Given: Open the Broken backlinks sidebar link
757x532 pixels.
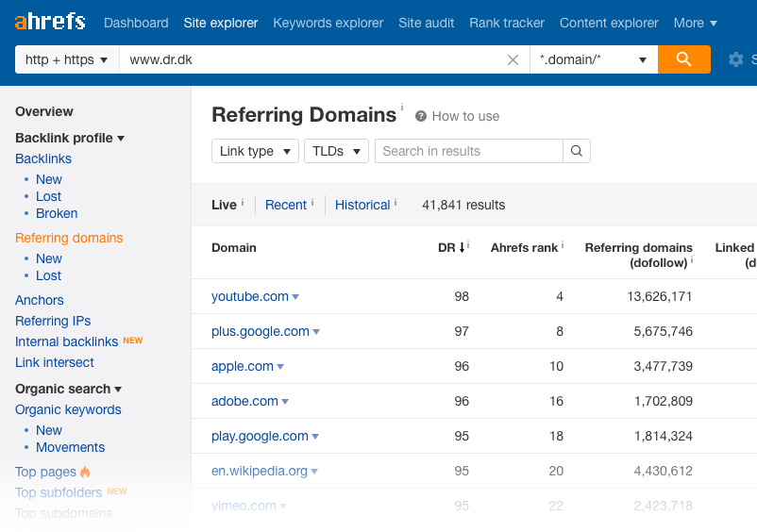Looking at the screenshot, I should [x=57, y=213].
